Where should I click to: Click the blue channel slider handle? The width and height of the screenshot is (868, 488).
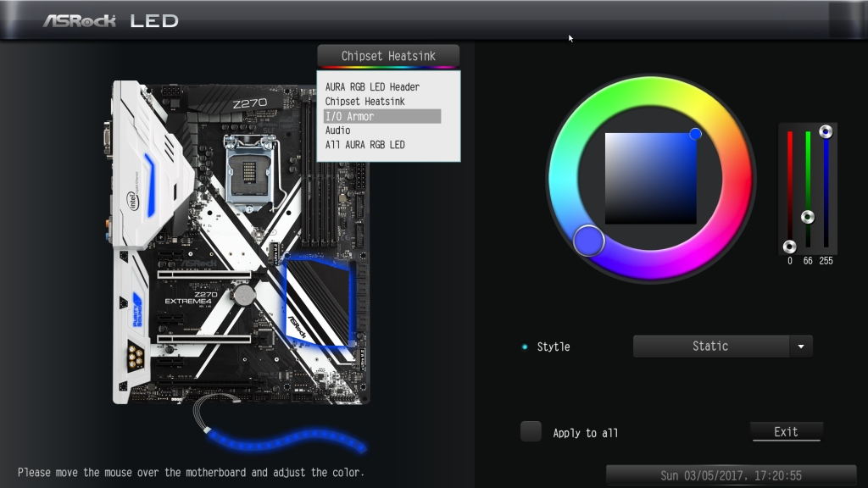826,131
